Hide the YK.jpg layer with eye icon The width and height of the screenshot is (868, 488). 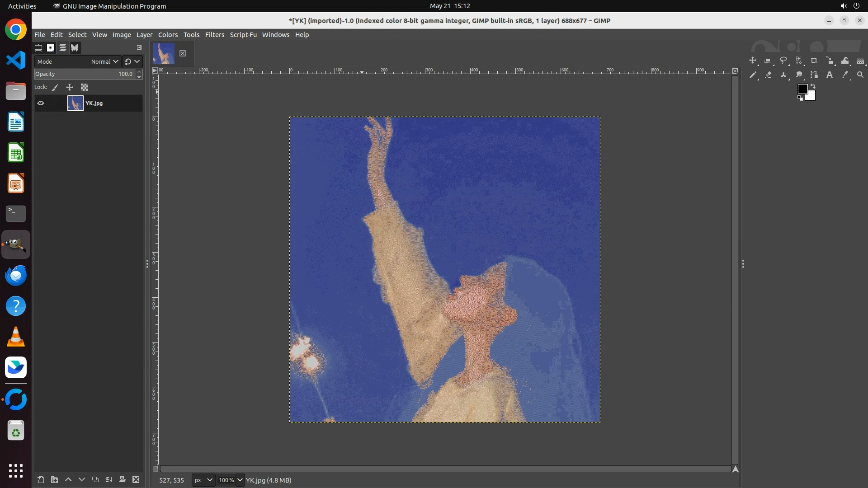(41, 103)
